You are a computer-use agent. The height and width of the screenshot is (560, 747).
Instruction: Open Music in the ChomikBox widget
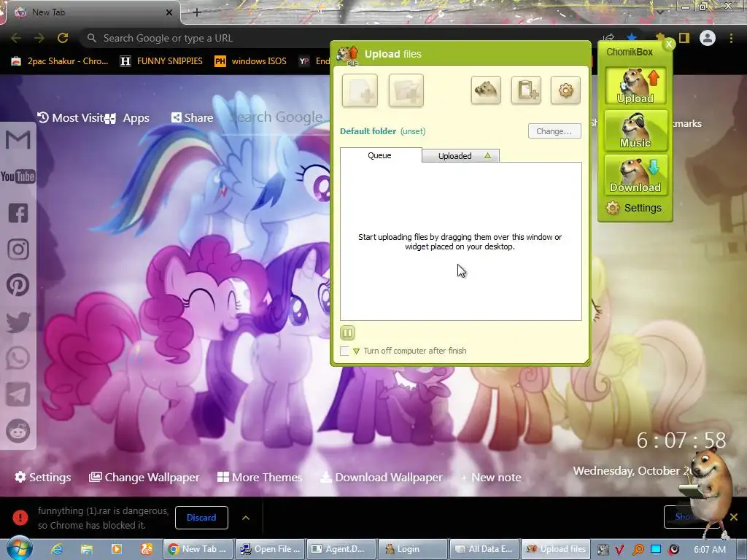pos(635,131)
